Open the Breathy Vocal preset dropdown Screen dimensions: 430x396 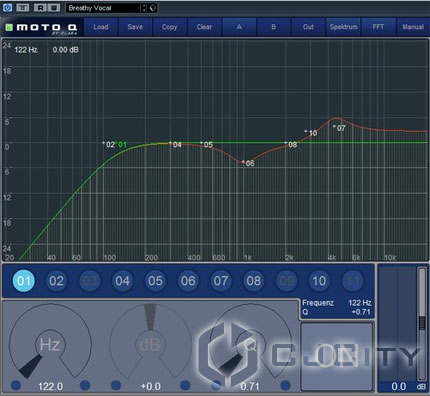103,8
